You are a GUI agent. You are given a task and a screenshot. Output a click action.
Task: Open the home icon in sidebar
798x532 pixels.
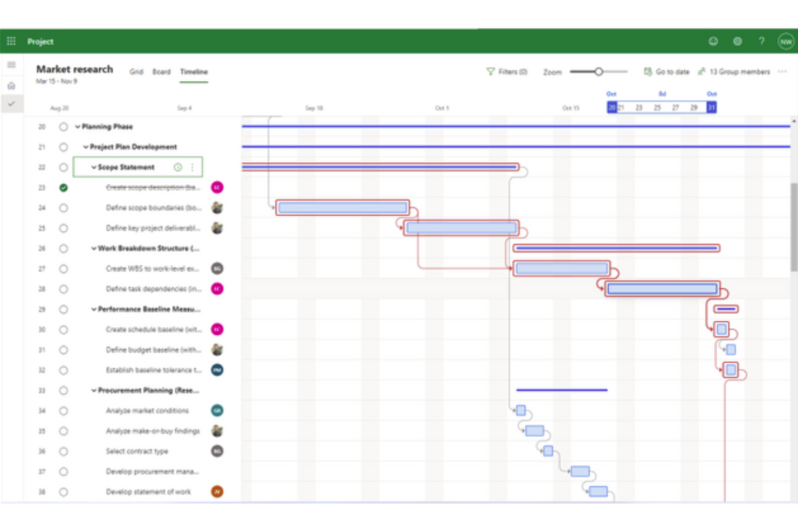(11, 85)
